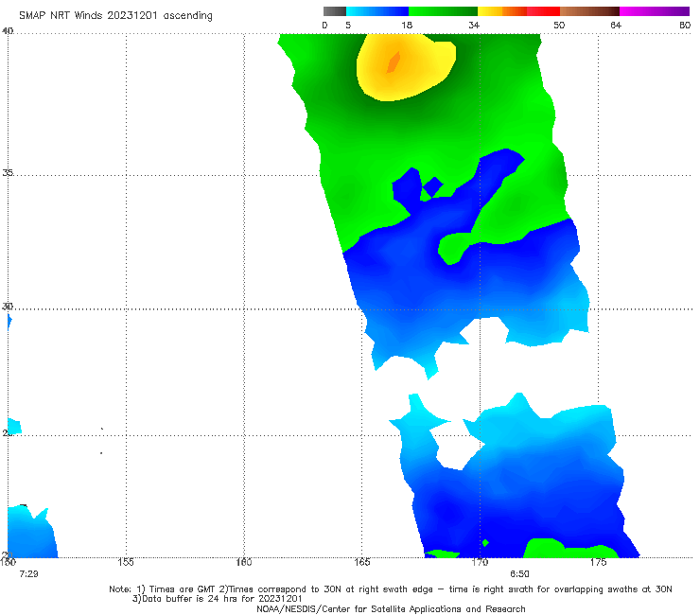Click the brown segment of the color bar

coord(589,11)
